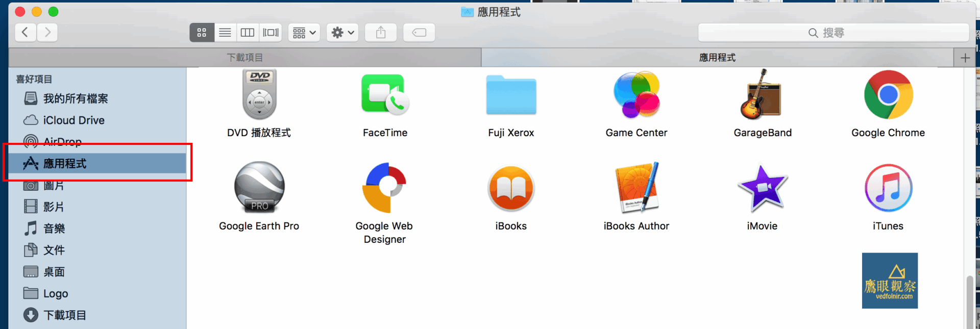Viewport: 980px width, 329px height.
Task: Click the 搜尋 search field
Action: [834, 33]
